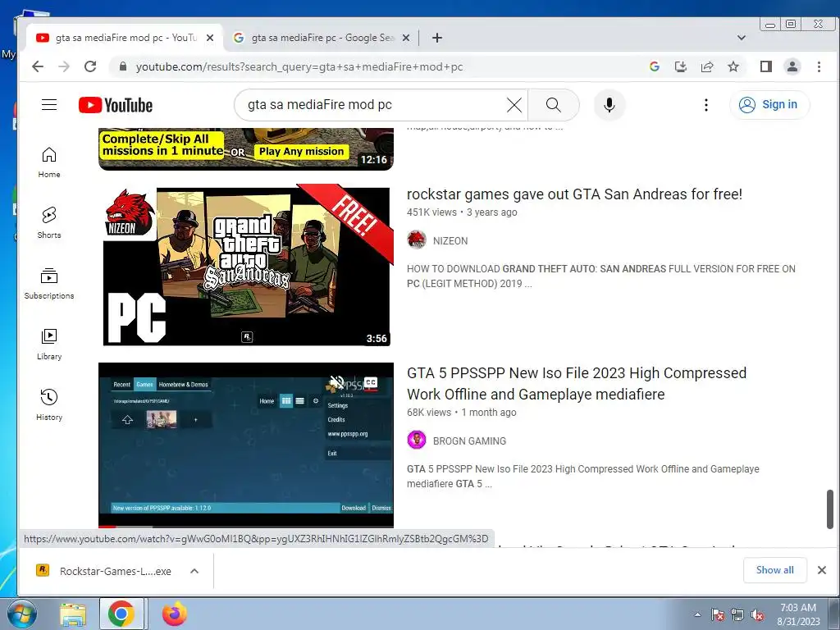The height and width of the screenshot is (630, 840).
Task: Close the downloads bar
Action: point(822,570)
